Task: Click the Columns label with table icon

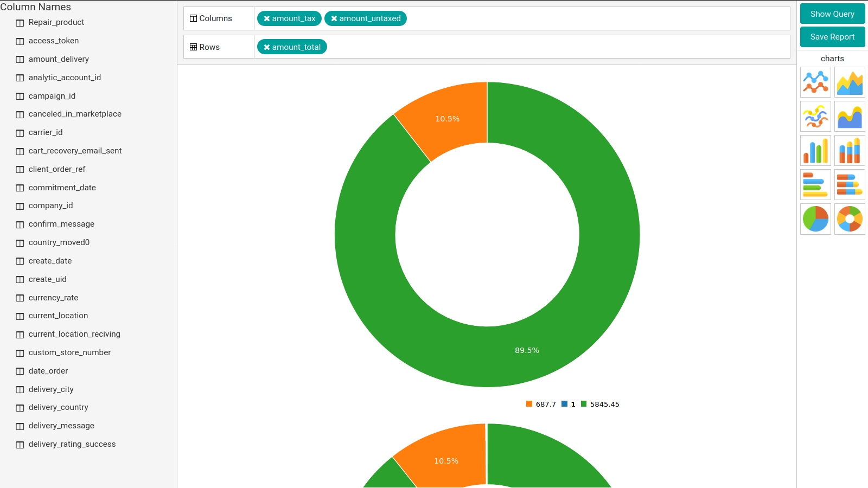Action: coord(211,18)
